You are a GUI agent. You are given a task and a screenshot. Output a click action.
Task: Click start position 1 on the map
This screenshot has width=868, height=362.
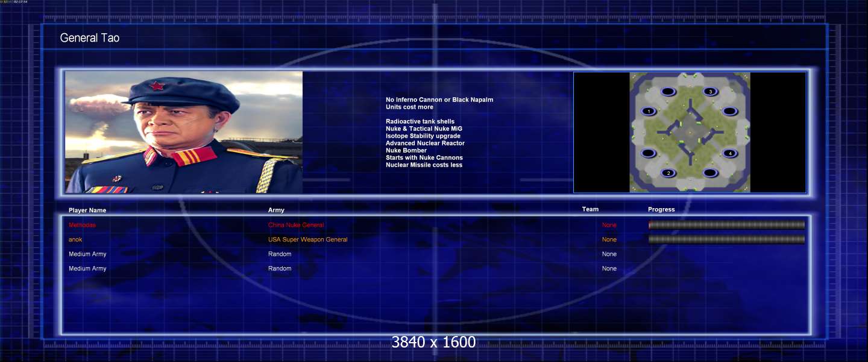point(649,112)
